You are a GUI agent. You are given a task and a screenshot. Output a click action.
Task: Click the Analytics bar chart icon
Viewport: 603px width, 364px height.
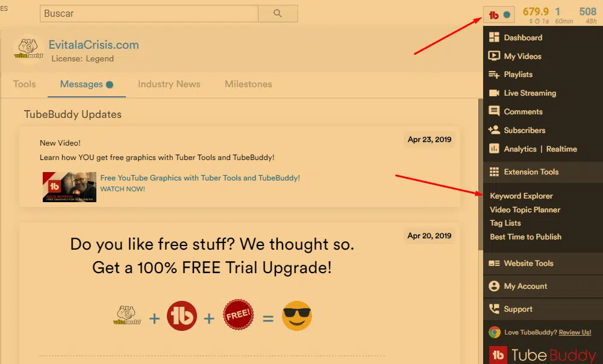pos(494,148)
